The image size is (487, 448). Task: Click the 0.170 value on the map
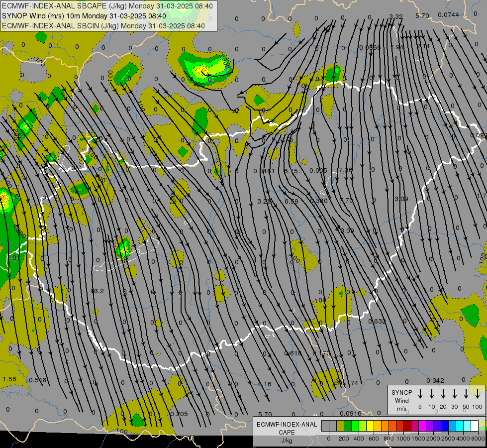pyautogui.click(x=321, y=353)
